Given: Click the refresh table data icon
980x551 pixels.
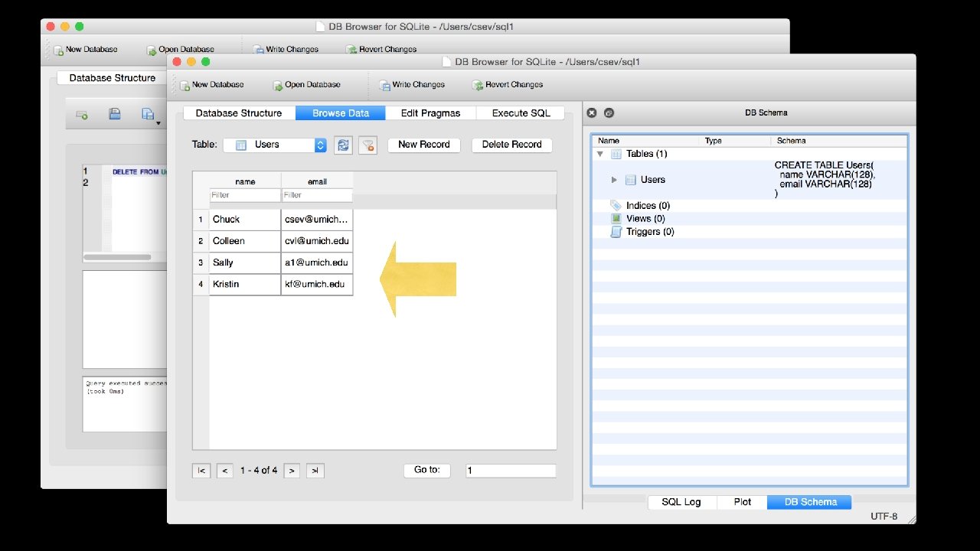Looking at the screenshot, I should pos(344,145).
